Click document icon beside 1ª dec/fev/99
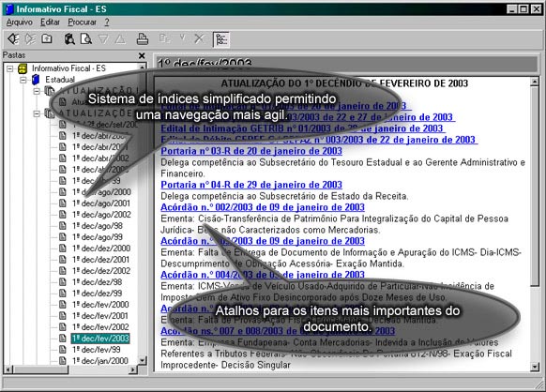Viewport: 546px width, 392px height. coord(62,349)
